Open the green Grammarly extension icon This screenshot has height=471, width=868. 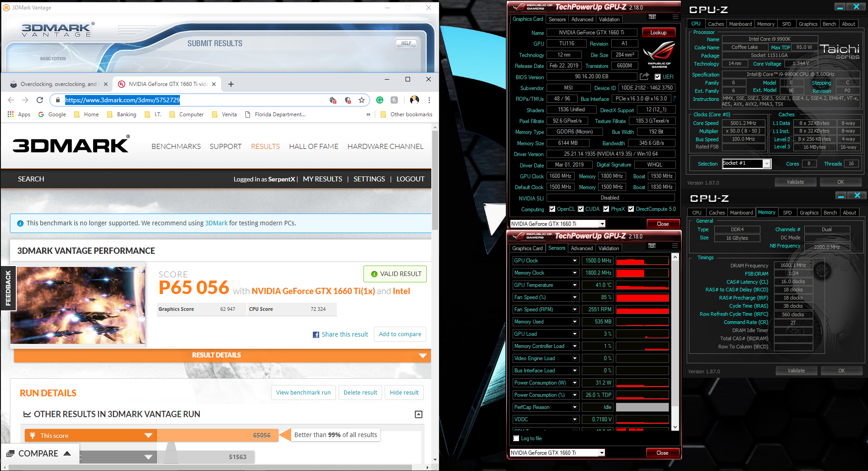(380, 100)
